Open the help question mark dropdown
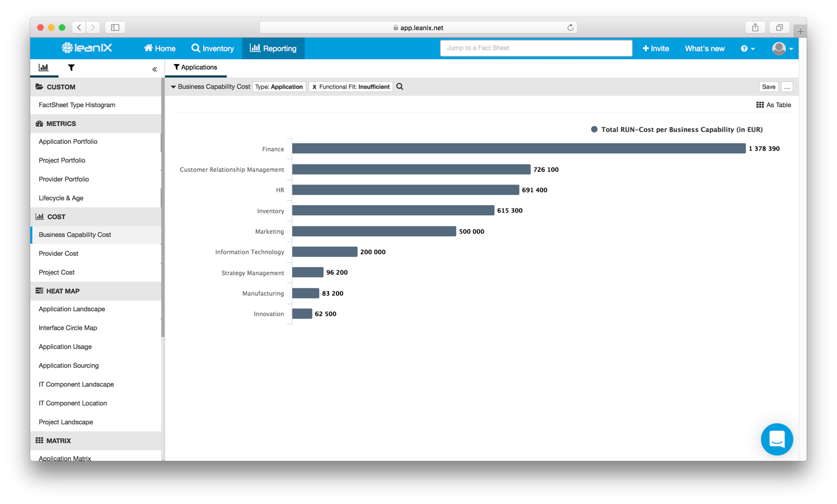 click(748, 49)
